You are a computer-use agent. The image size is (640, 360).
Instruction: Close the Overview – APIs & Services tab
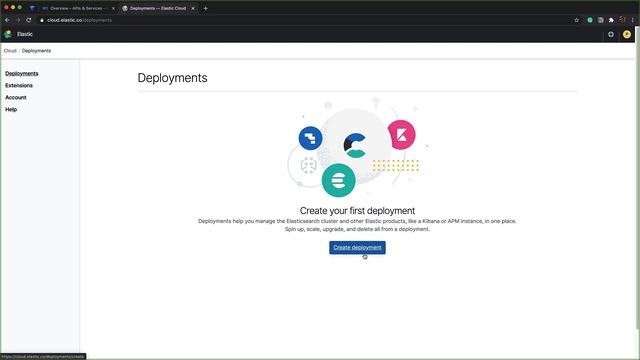[x=113, y=8]
